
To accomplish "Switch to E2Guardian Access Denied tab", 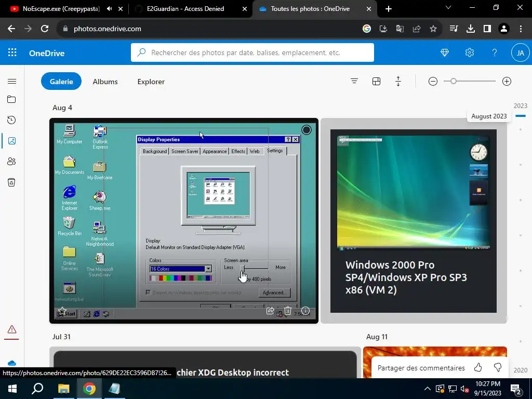I will pyautogui.click(x=185, y=9).
